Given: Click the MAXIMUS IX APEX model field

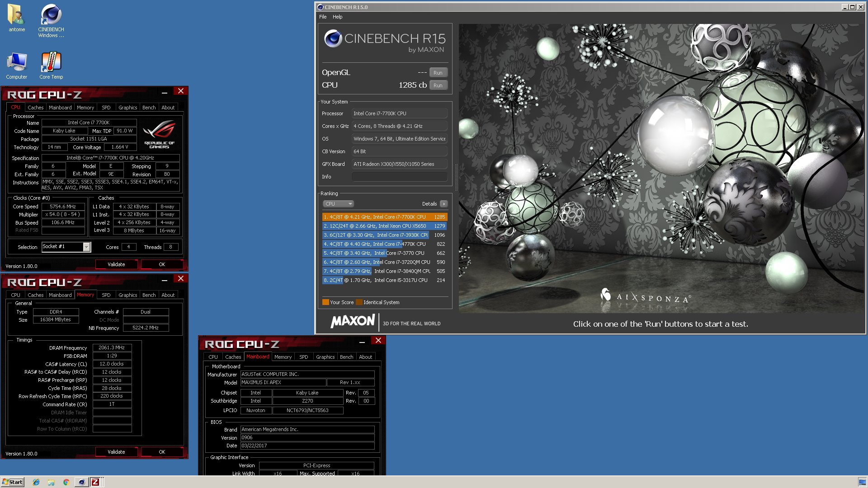Looking at the screenshot, I should pyautogui.click(x=283, y=382).
